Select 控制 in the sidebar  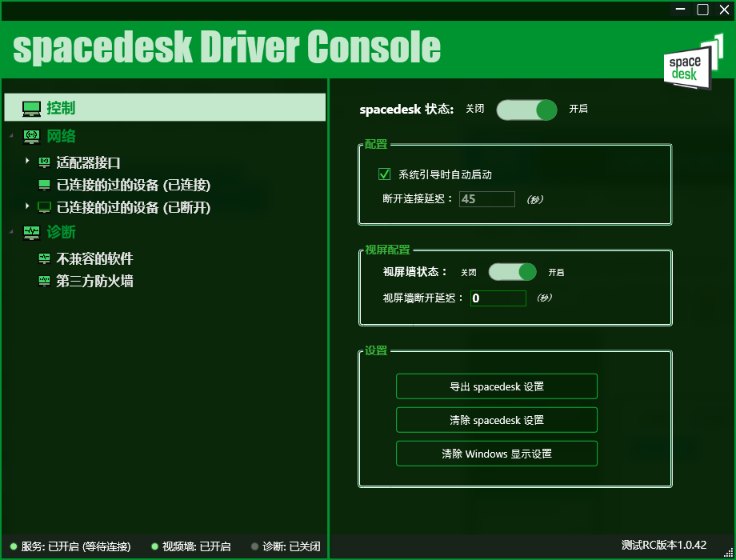pyautogui.click(x=165, y=107)
